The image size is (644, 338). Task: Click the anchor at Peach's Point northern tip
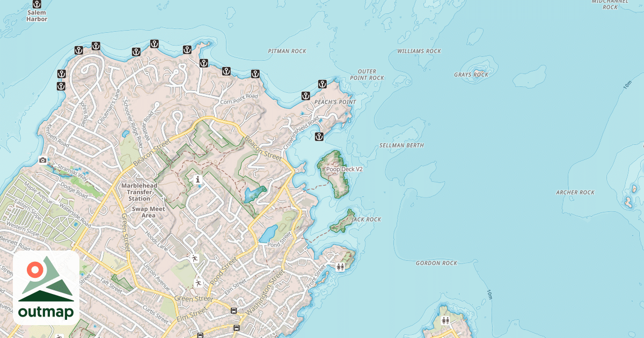[322, 84]
